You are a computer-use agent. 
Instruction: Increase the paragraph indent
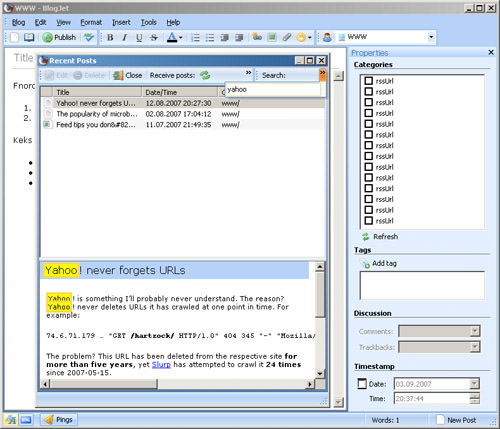pyautogui.click(x=239, y=38)
